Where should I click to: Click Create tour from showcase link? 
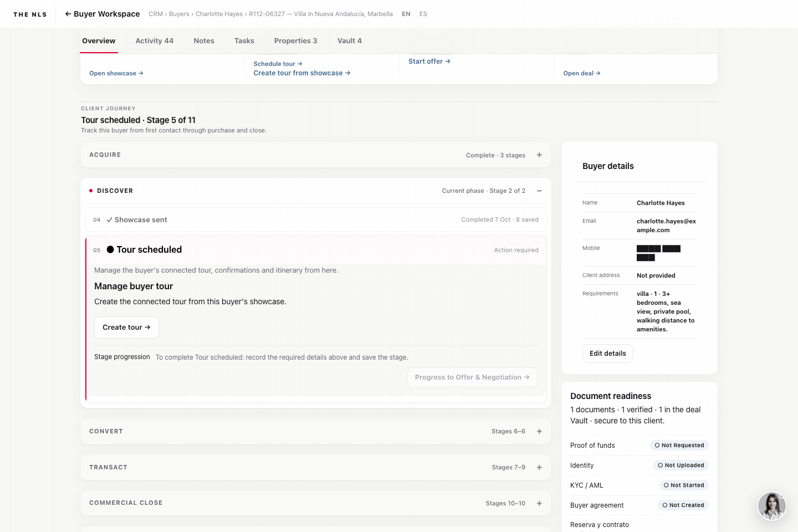[x=302, y=73]
